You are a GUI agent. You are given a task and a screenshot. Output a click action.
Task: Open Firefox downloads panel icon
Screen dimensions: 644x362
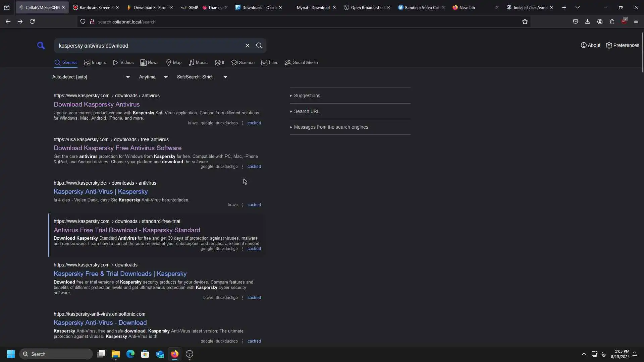point(587,22)
